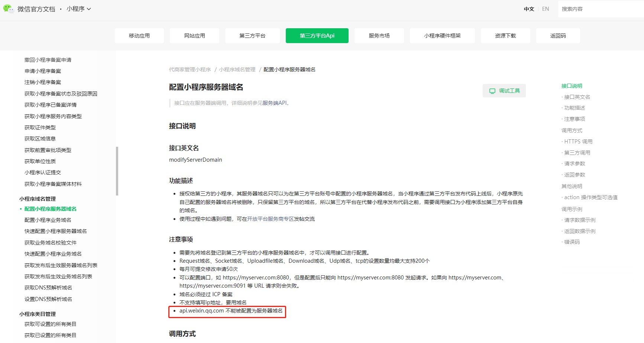
Task: Open 撤回小程序备案申请 in the sidebar
Action: point(48,60)
